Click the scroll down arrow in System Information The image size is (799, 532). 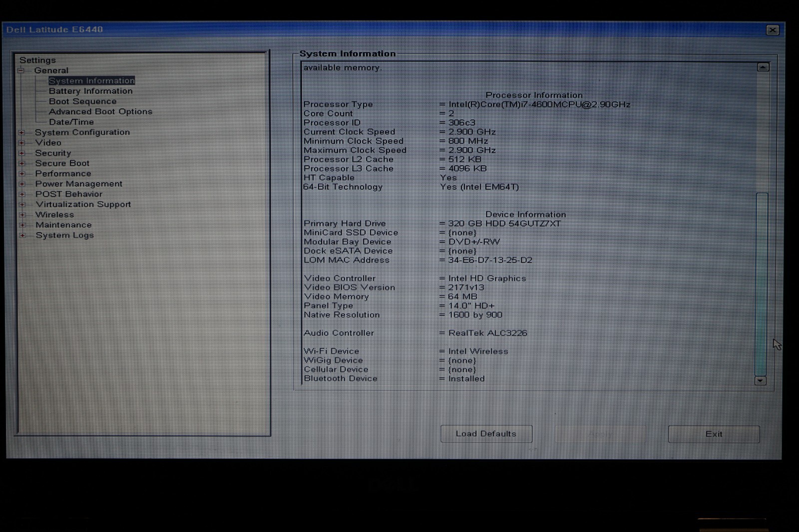761,381
